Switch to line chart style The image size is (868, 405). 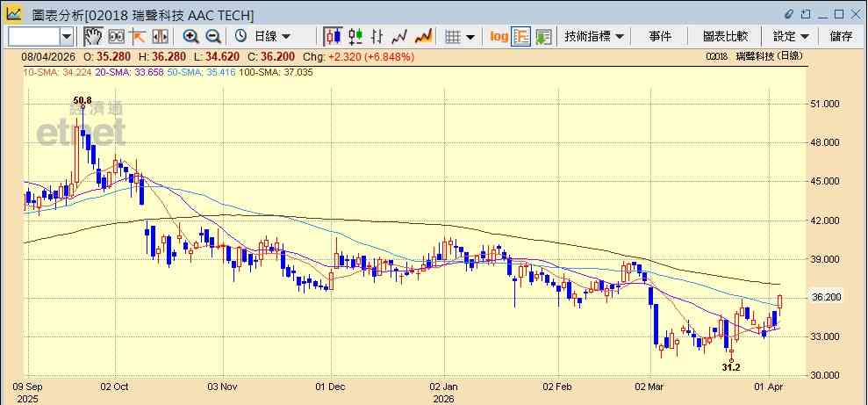click(x=399, y=37)
